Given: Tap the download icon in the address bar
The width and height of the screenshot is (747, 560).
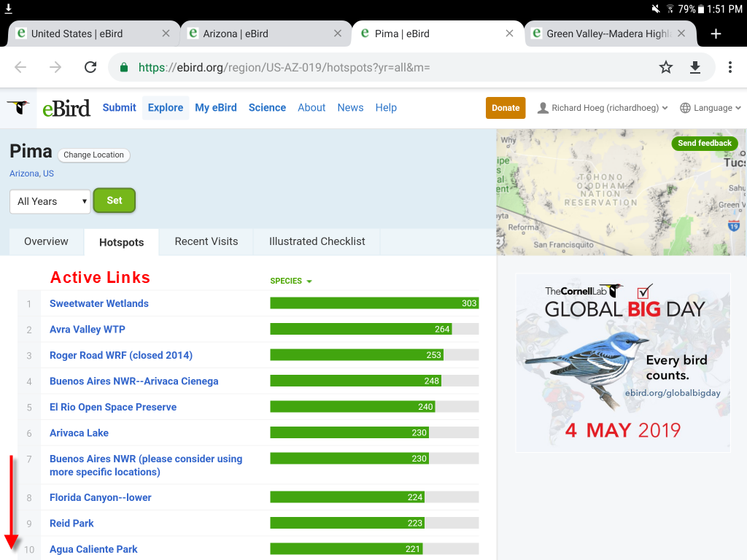Looking at the screenshot, I should tap(695, 67).
